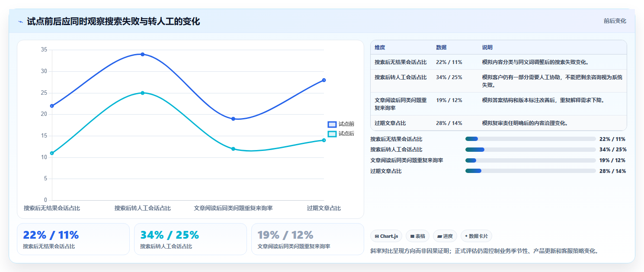This screenshot has height=272, width=644.
Task: Open the 19% / 12% KPI card
Action: [x=308, y=239]
